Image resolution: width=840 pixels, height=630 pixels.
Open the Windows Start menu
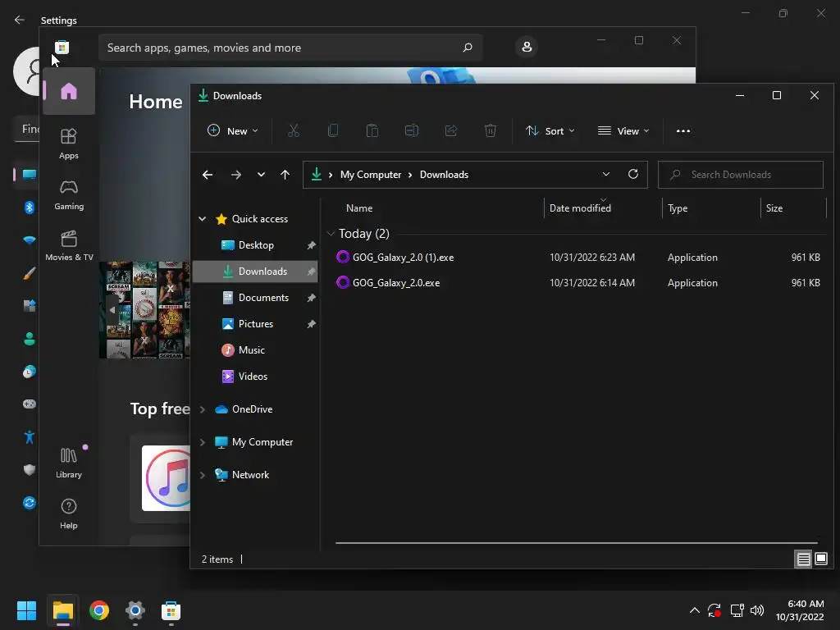tap(26, 610)
